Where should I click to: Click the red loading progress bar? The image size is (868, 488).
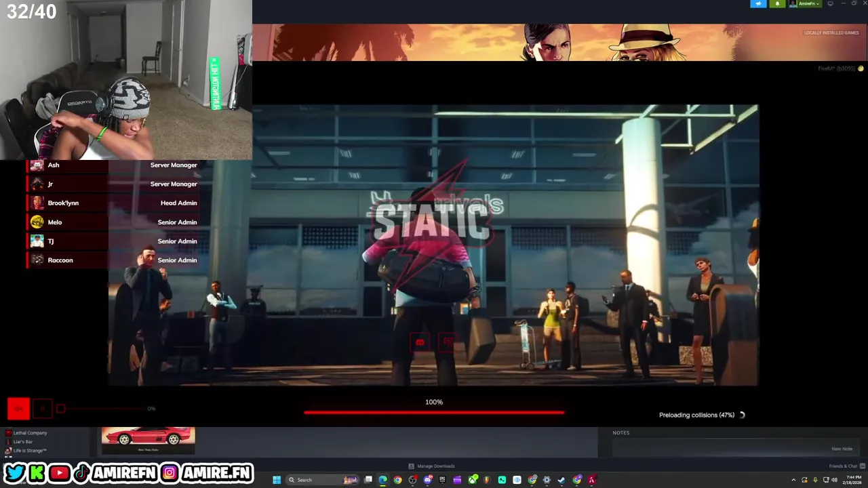pos(434,411)
